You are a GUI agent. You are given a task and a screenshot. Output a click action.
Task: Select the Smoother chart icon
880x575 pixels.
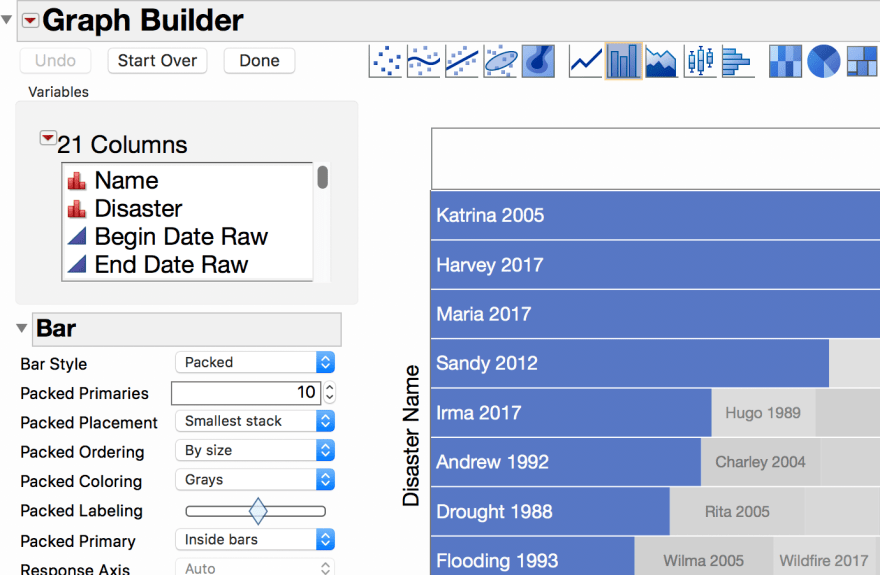pos(424,62)
